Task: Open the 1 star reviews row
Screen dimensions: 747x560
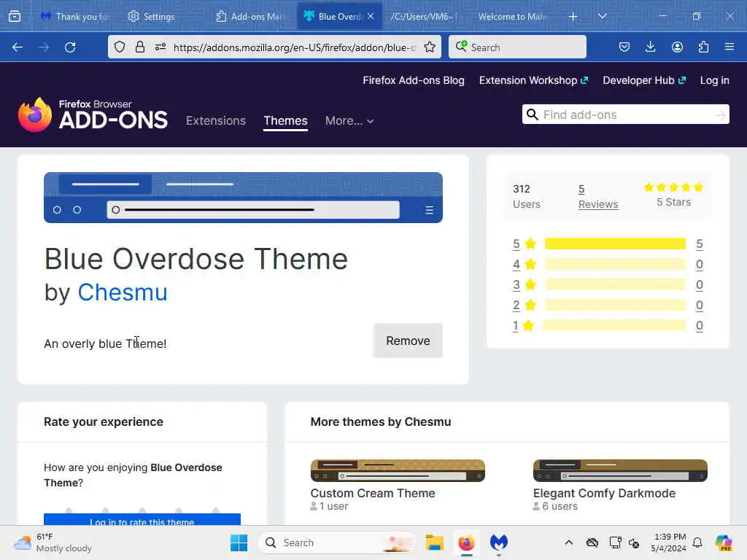Action: (608, 326)
